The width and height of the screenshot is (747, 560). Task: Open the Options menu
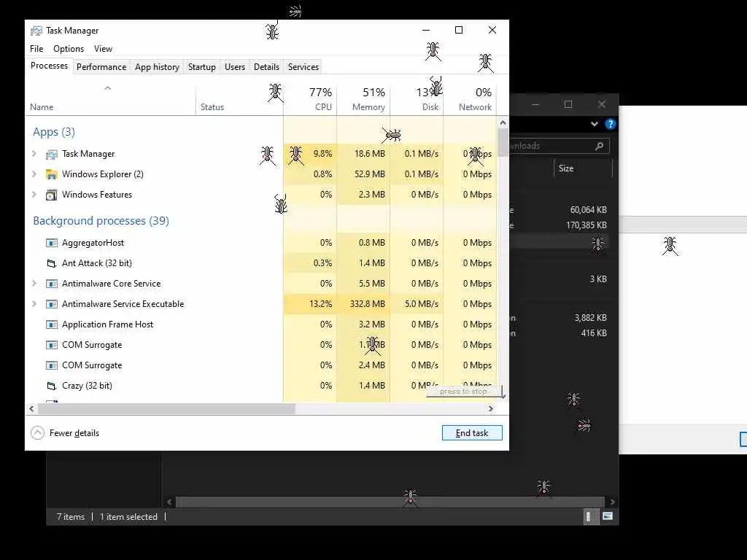pyautogui.click(x=69, y=49)
